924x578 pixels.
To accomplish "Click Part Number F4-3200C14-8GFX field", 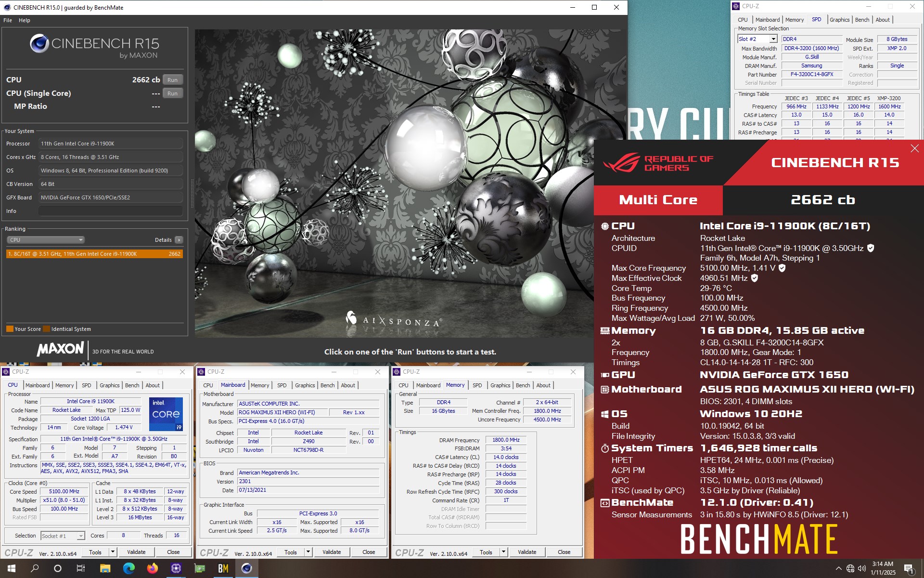I will click(812, 75).
